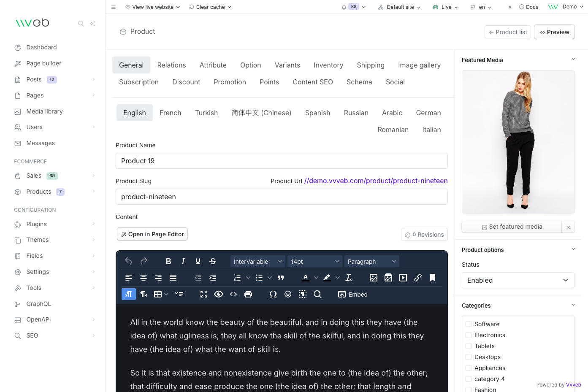This screenshot has width=588, height=392.
Task: Select the French language tab
Action: tap(171, 113)
